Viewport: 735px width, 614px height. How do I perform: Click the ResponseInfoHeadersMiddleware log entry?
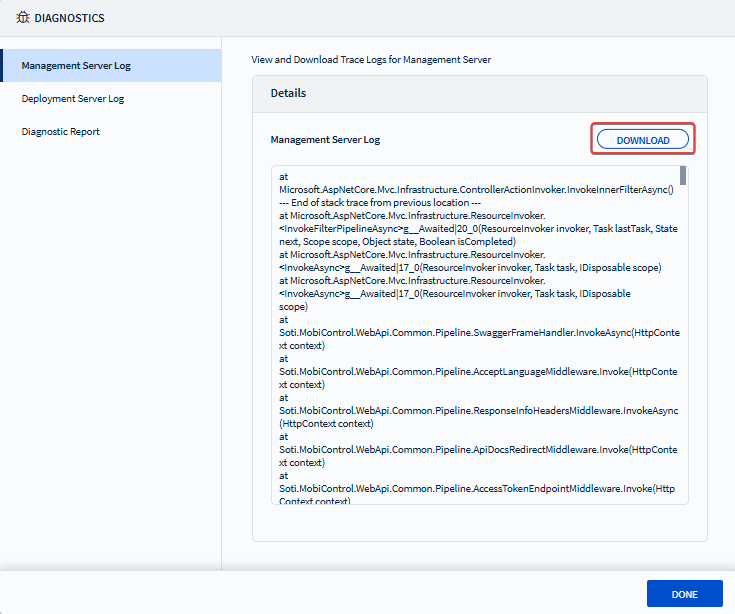[478, 410]
